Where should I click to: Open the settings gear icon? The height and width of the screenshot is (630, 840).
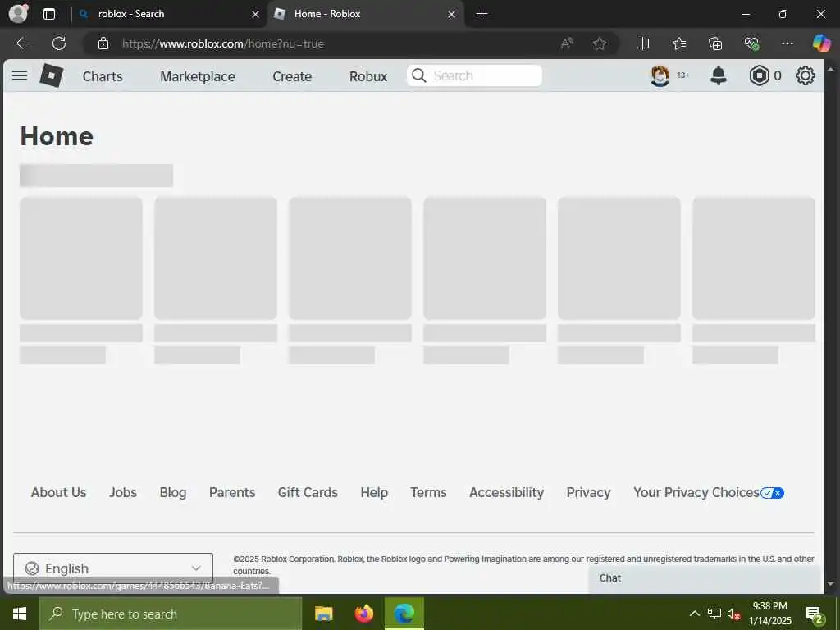[806, 75]
